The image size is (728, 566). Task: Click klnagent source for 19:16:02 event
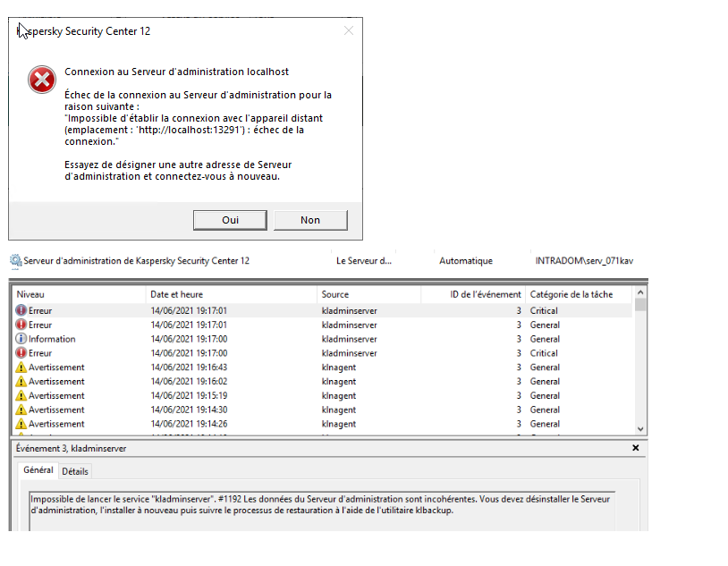[x=338, y=381]
